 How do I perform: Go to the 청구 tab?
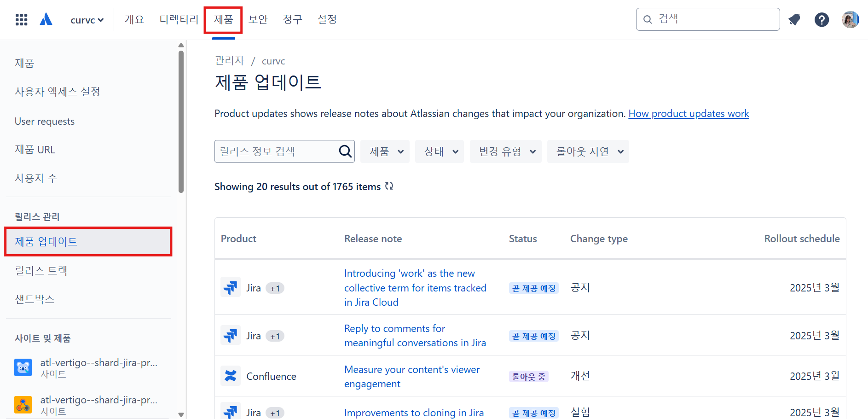[x=293, y=19]
